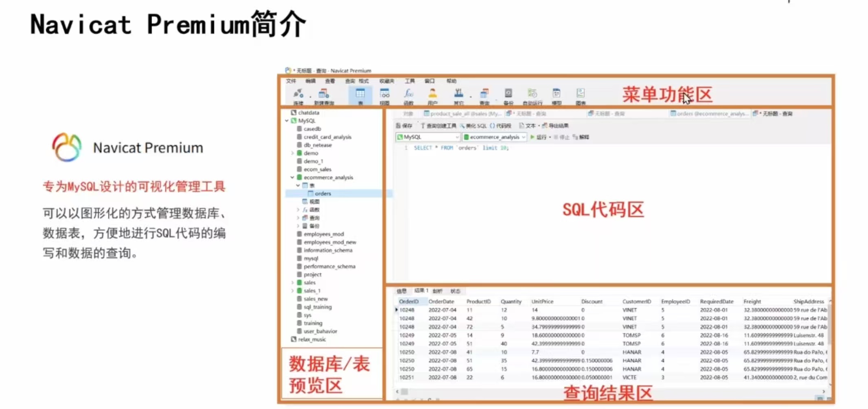Open the 编辑 (Edit) menu
Image resolution: width=868 pixels, height=409 pixels.
tap(310, 81)
